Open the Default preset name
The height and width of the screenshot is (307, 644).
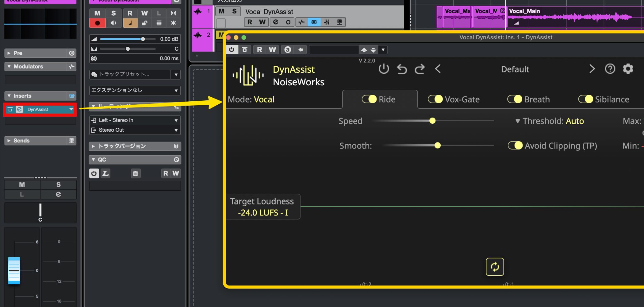[x=515, y=69]
